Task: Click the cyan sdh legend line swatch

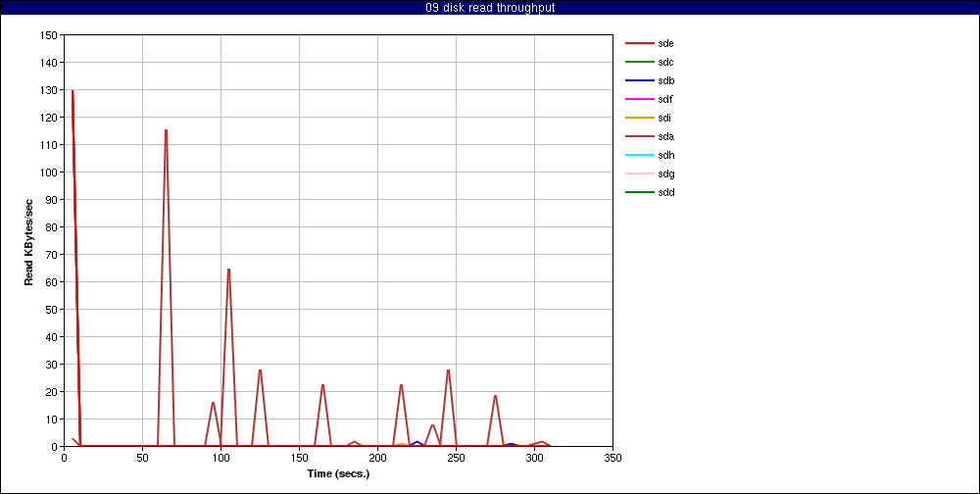Action: coord(639,155)
